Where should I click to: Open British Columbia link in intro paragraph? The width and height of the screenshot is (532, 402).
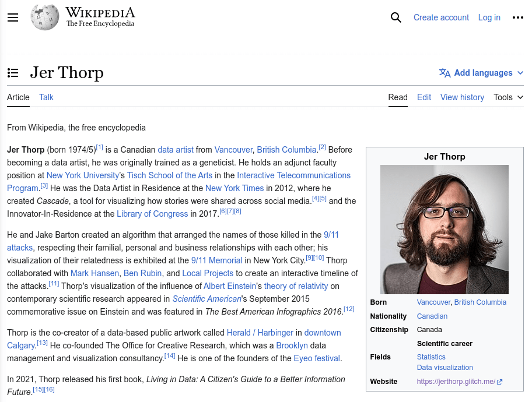click(x=286, y=150)
